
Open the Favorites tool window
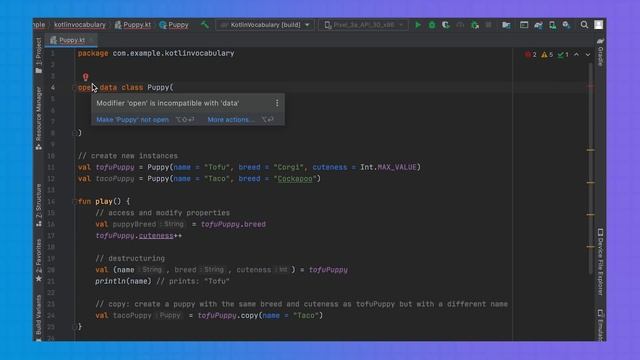click(39, 260)
